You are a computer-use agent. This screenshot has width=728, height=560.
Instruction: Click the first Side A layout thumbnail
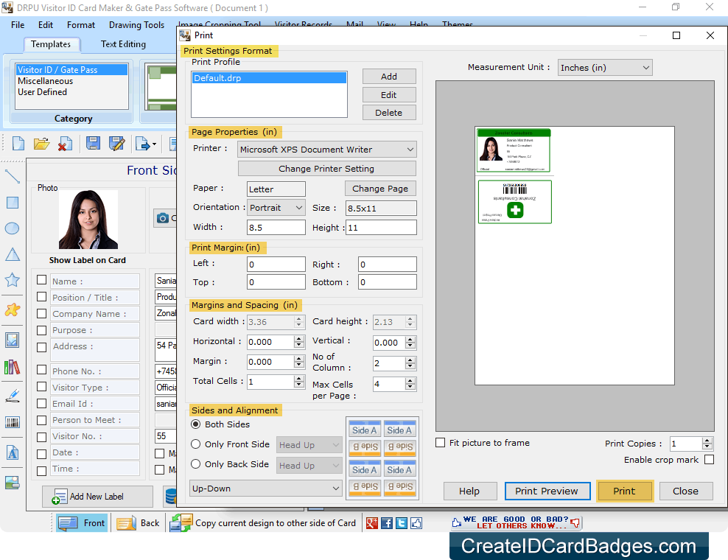[365, 430]
